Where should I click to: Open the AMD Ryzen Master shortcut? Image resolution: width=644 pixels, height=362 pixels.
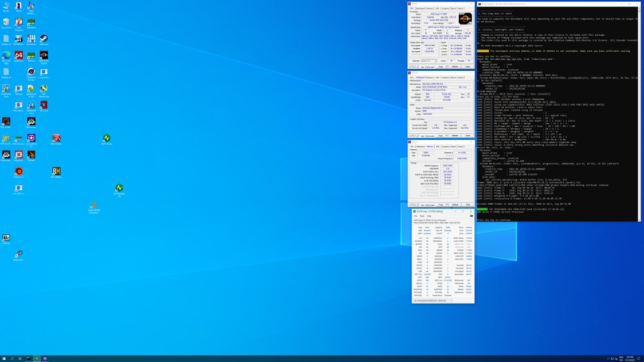click(x=44, y=56)
